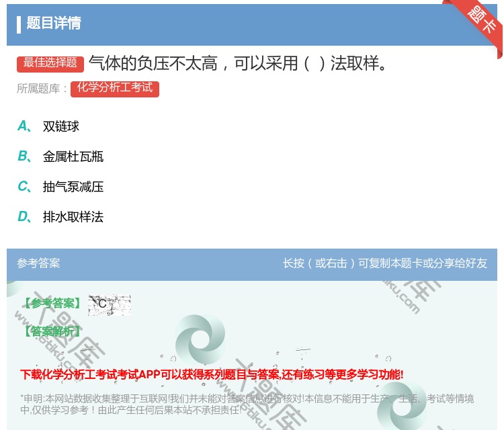The width and height of the screenshot is (504, 430).
Task: Click the 所属题库 label
Action: (x=42, y=89)
